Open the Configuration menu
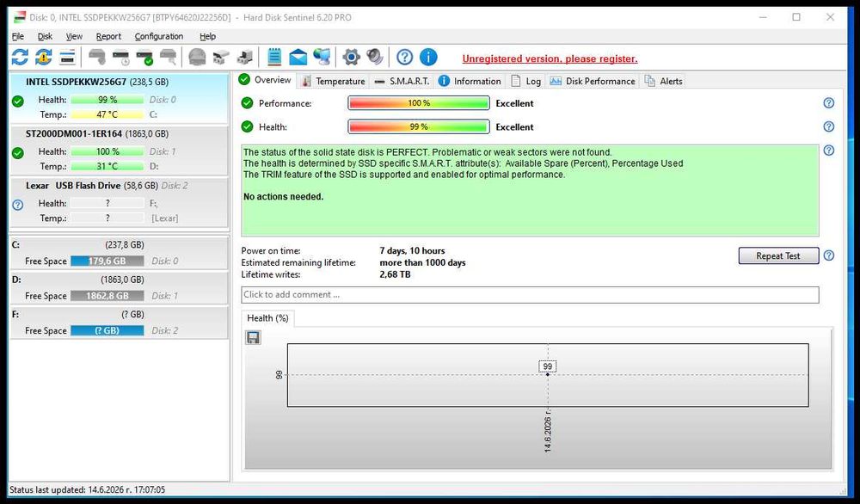860x504 pixels. [159, 36]
